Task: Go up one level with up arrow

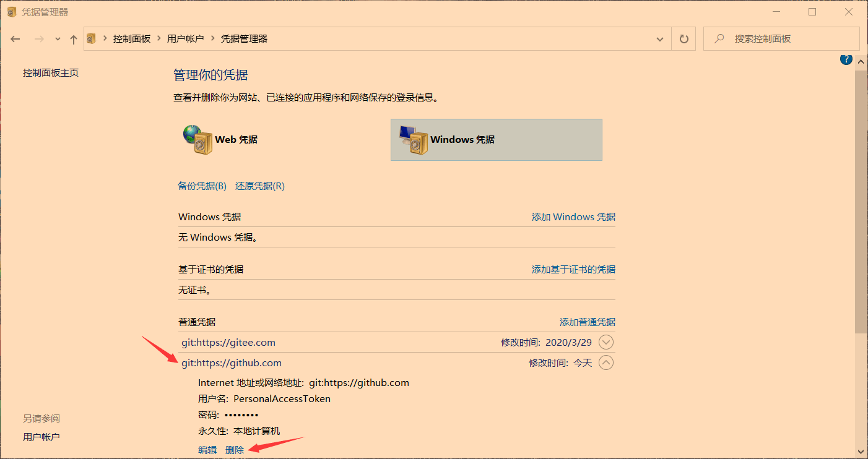Action: [74, 39]
